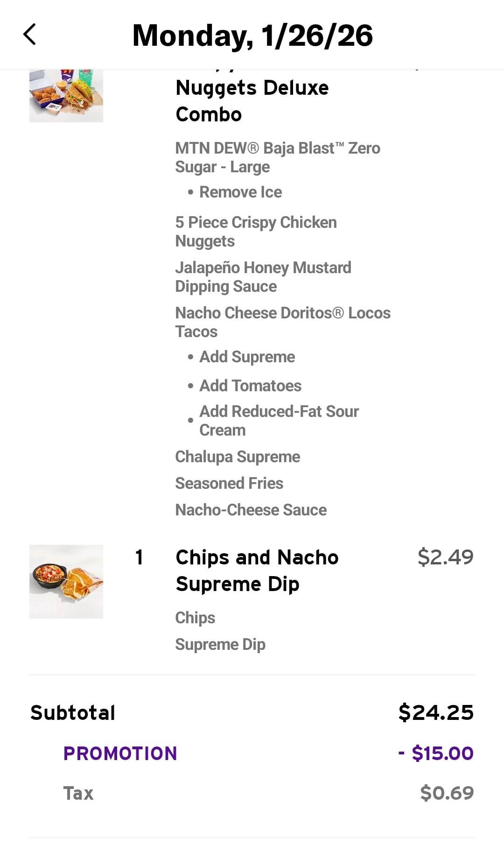Image resolution: width=504 pixels, height=845 pixels.
Task: Tap the MTN DEW Baja Blast Zero Sugar line
Action: pos(277,157)
